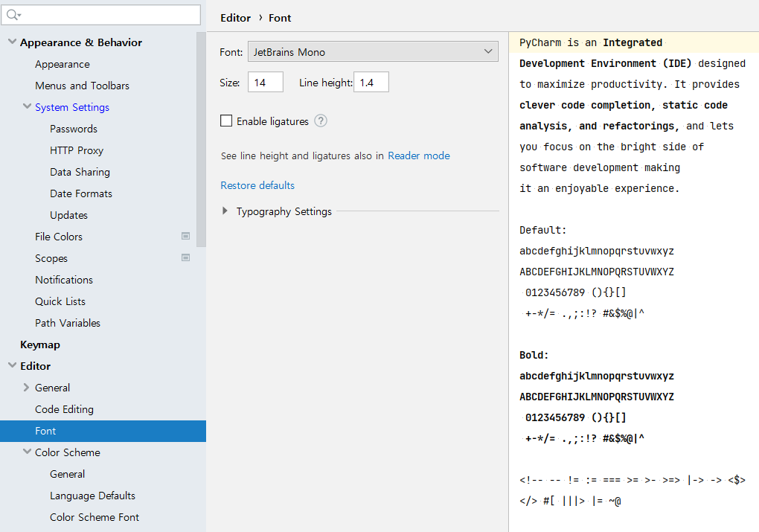The width and height of the screenshot is (759, 532).
Task: Expand Typography Settings section
Action: 225,211
